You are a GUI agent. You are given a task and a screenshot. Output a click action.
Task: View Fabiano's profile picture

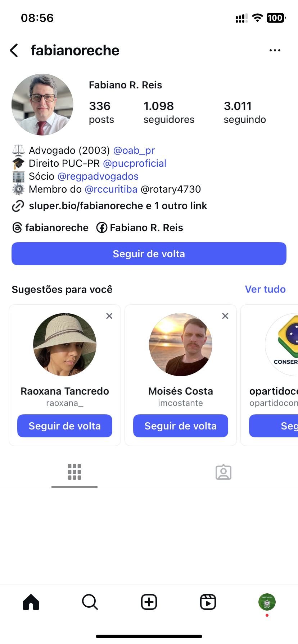pos(42,105)
